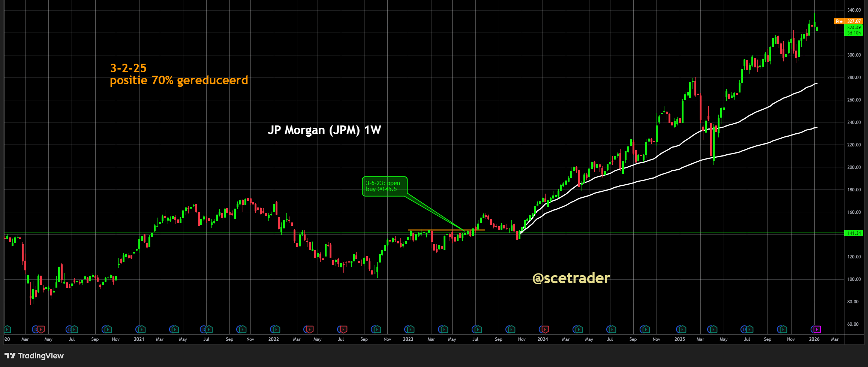The height and width of the screenshot is (367, 868).
Task: Click the green 141.34 price line label
Action: [853, 233]
